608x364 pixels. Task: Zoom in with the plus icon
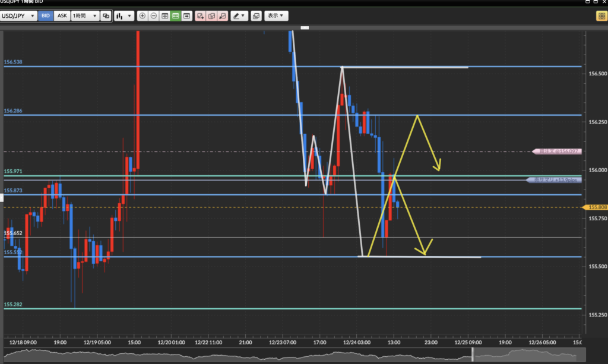142,16
